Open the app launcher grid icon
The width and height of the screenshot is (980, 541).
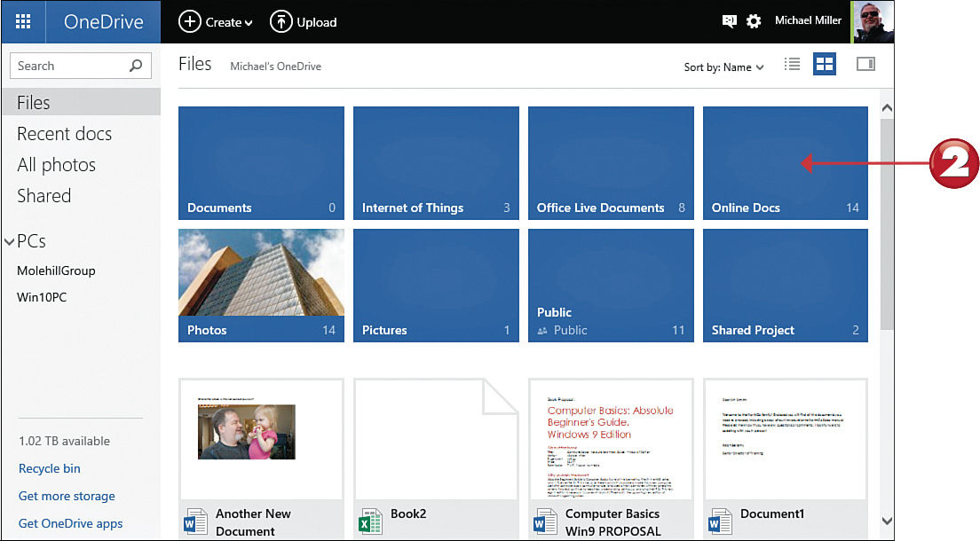coord(23,22)
